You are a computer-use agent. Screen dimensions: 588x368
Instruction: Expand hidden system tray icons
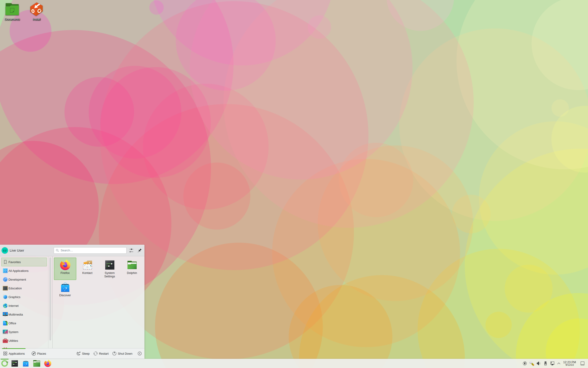coord(559,364)
